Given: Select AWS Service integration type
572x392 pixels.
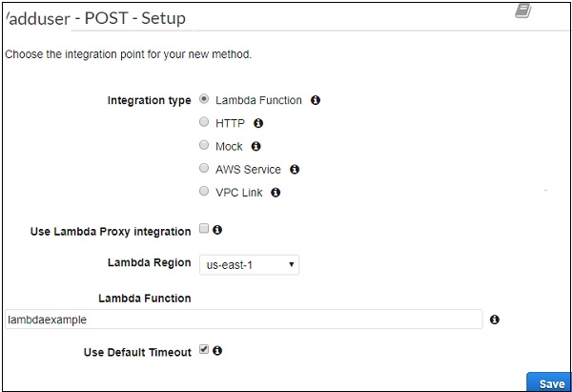Looking at the screenshot, I should (204, 169).
